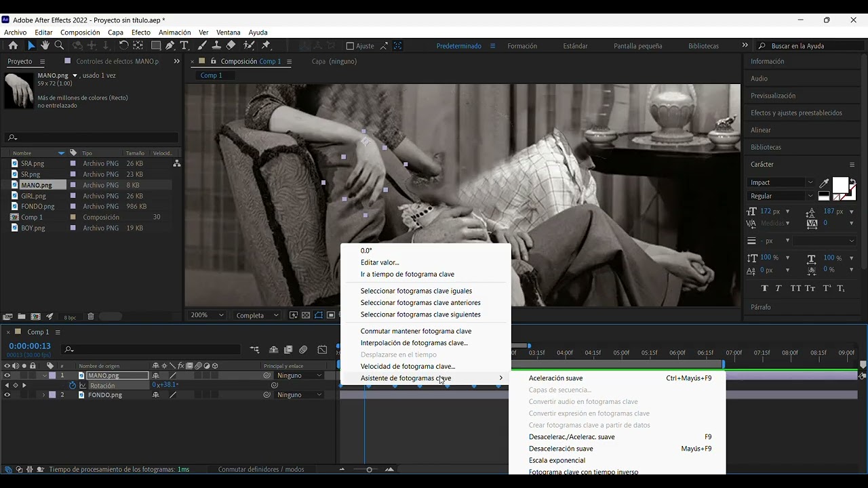Viewport: 868px width, 488px height.
Task: Go to the next Rotación keyframe
Action: (24, 385)
